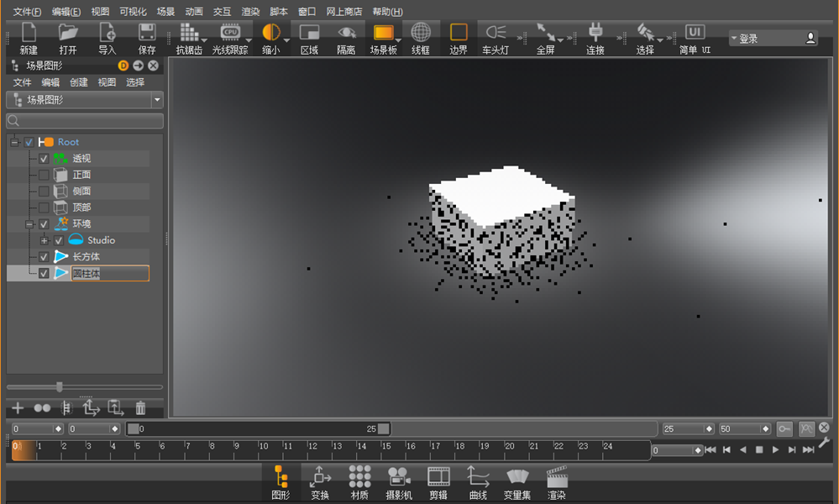Click the 隔离 isolate eye icon
Viewport: 839px width, 504px height.
click(x=346, y=33)
